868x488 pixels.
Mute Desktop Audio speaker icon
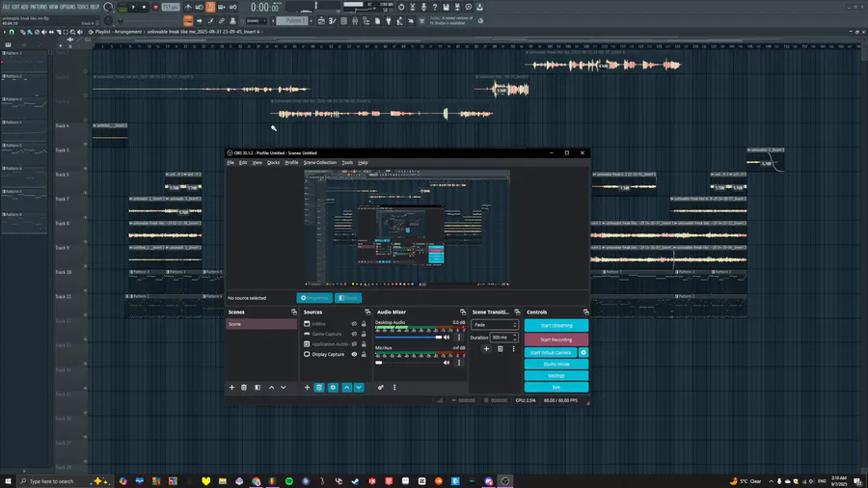pos(447,337)
